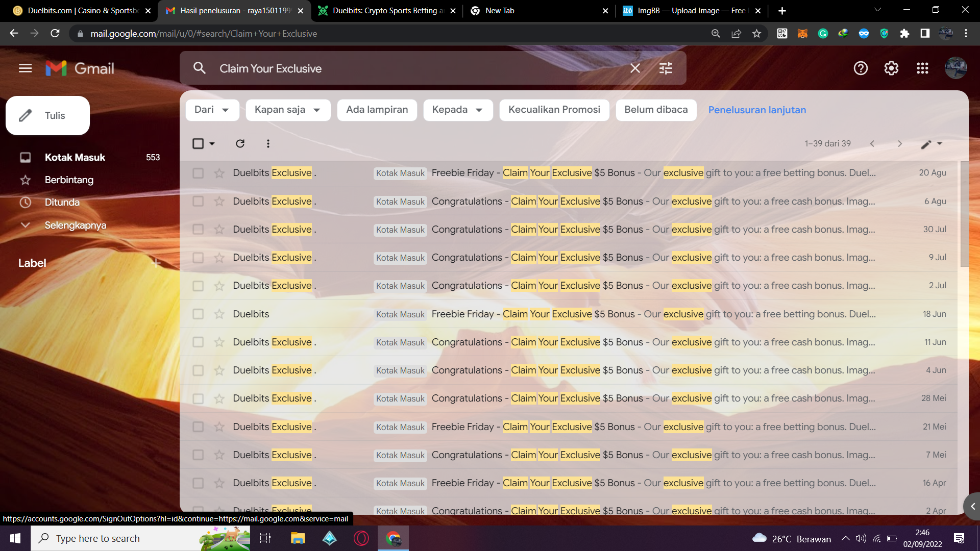Star the 2 Jul email
Image resolution: width=980 pixels, height=551 pixels.
(219, 286)
